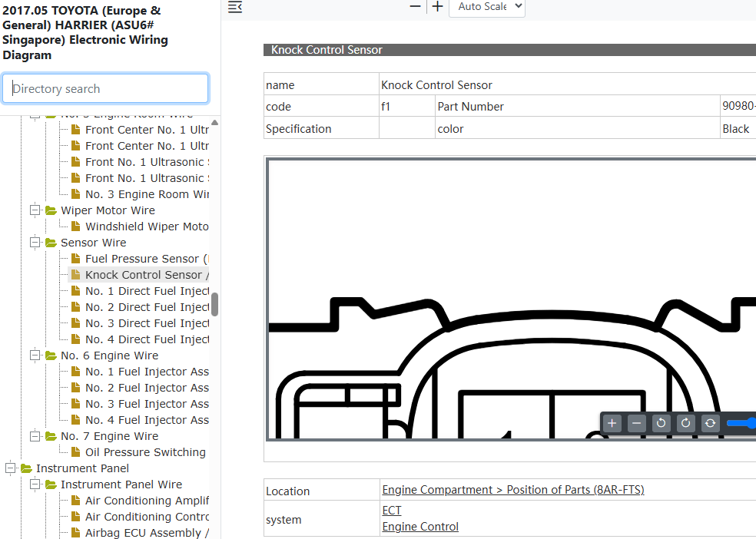Viewport: 756px width, 539px height.
Task: Open No. 4 Fuel Injector Assembly item
Action: (x=147, y=420)
